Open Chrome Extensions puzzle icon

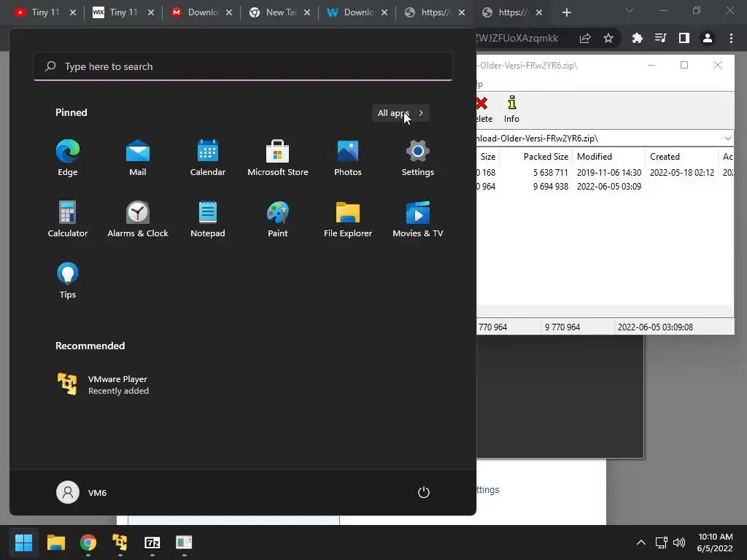click(x=638, y=38)
